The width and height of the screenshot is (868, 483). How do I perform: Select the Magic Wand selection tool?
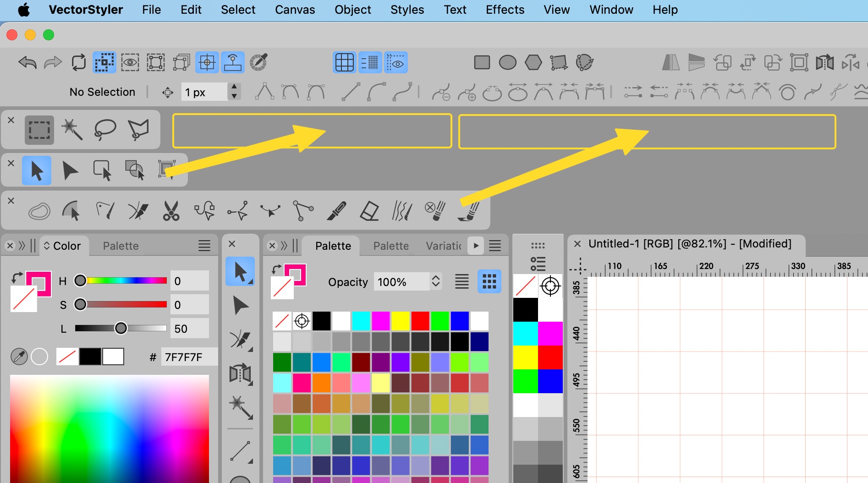pyautogui.click(x=72, y=130)
